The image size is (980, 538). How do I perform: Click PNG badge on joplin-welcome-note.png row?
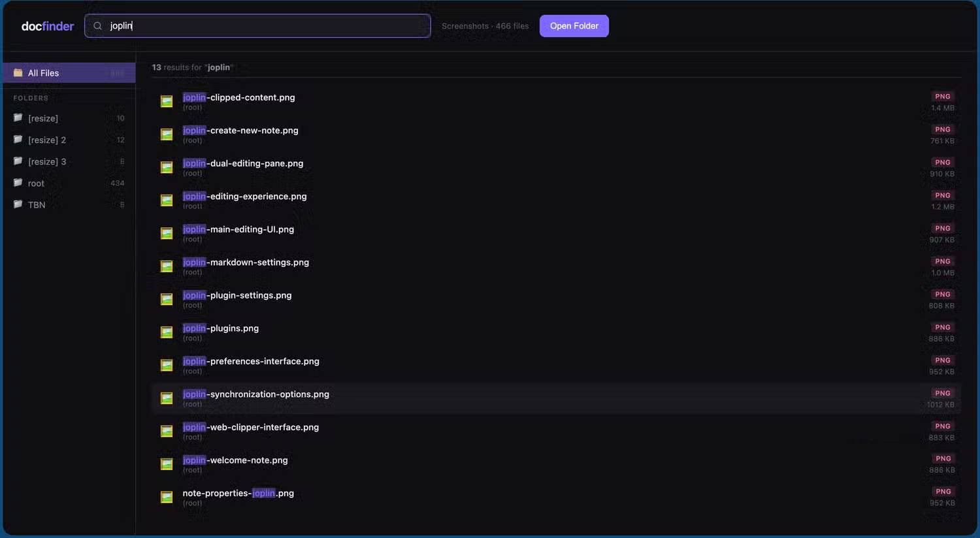(x=943, y=459)
